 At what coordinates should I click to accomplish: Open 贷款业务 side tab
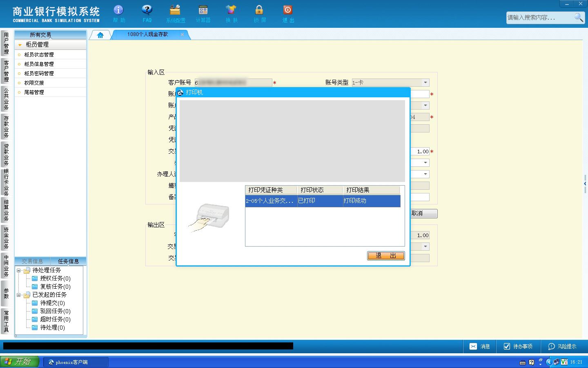6,155
